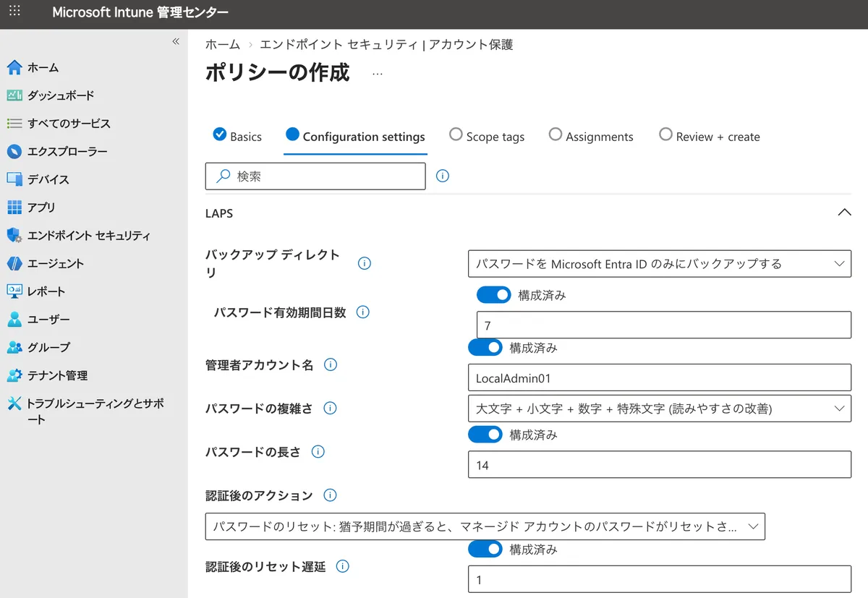Screen dimensions: 868x598
Task: Click info icon beside パスワードの複雑さ
Action: pyautogui.click(x=331, y=409)
